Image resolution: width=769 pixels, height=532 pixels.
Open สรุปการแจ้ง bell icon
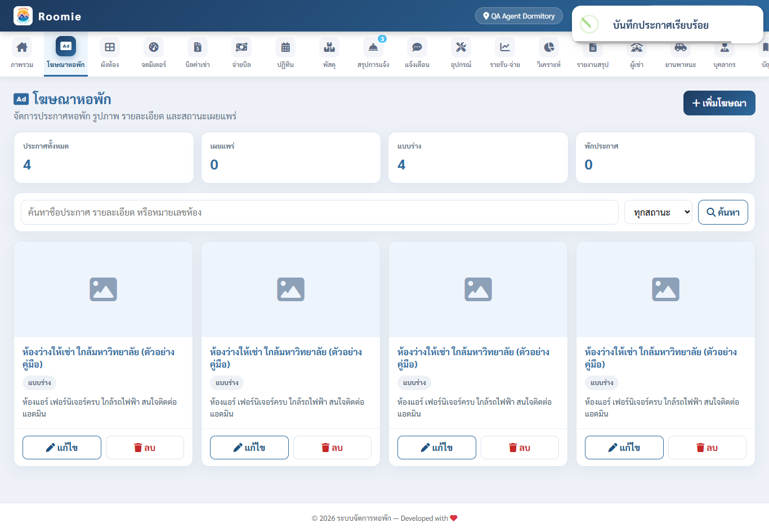373,47
